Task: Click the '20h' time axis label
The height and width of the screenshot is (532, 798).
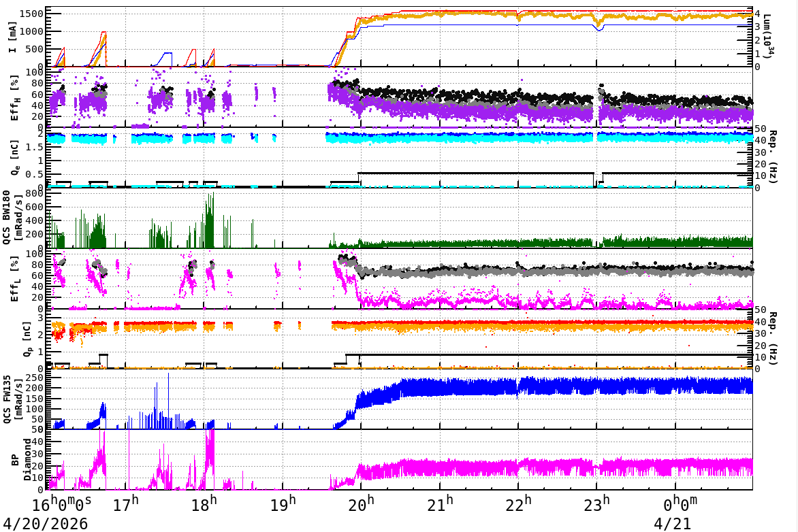Action: tap(362, 504)
